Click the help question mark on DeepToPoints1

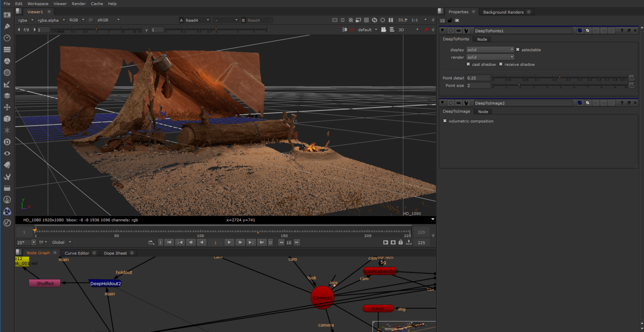click(x=622, y=31)
